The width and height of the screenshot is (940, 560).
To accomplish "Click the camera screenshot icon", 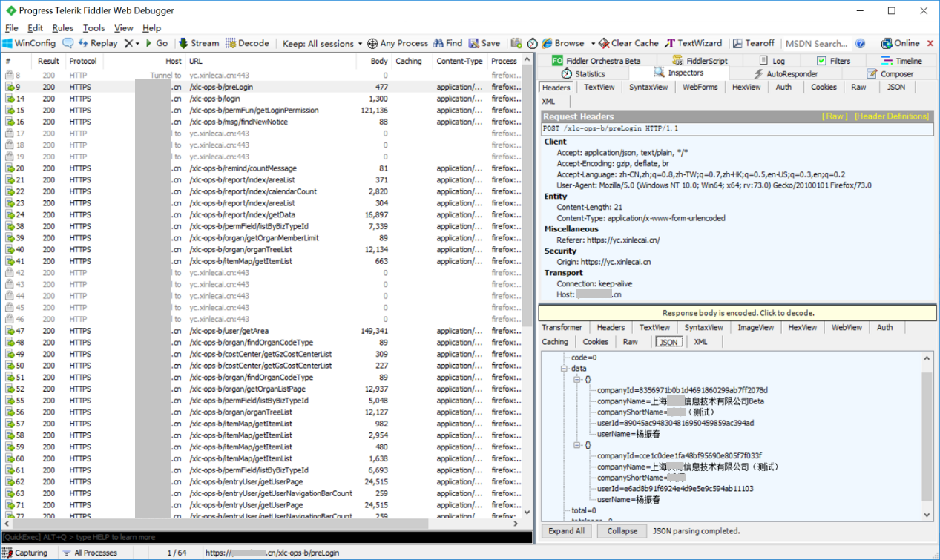I will 516,43.
